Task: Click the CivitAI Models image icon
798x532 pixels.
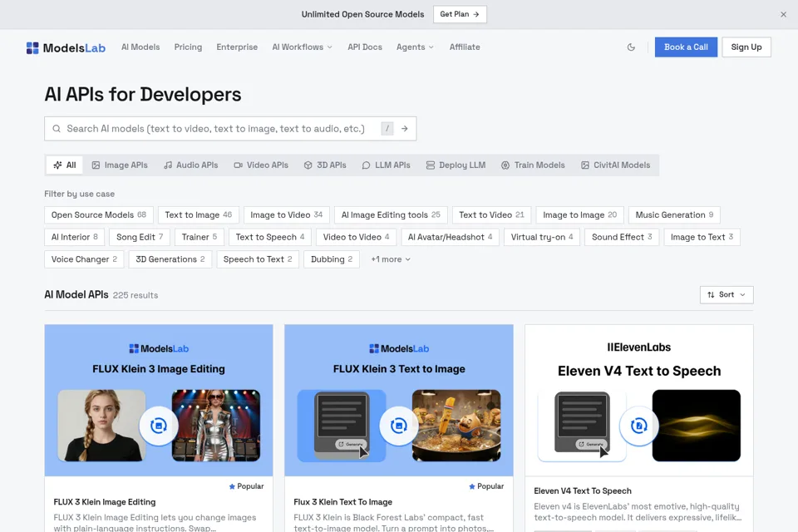Action: coord(585,165)
